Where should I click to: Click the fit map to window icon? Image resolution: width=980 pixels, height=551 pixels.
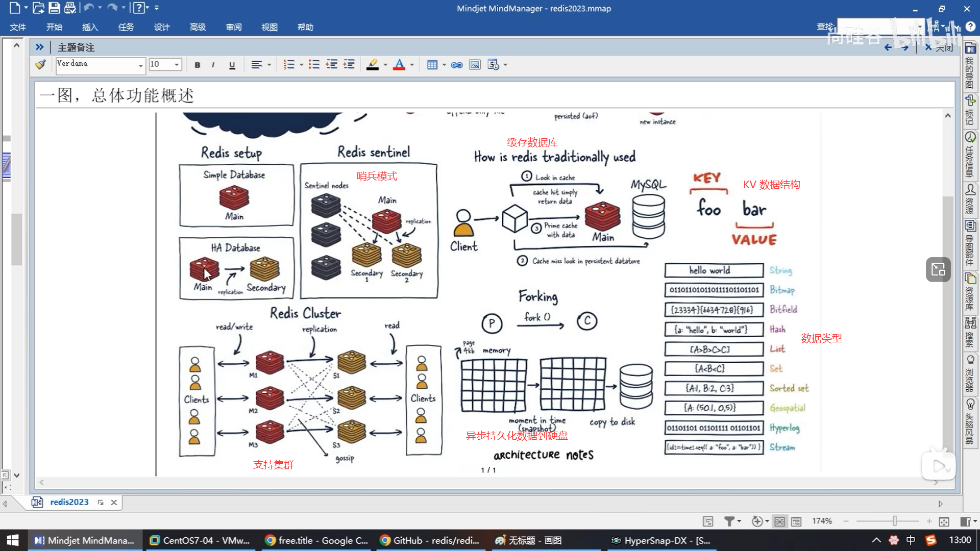[x=944, y=521]
